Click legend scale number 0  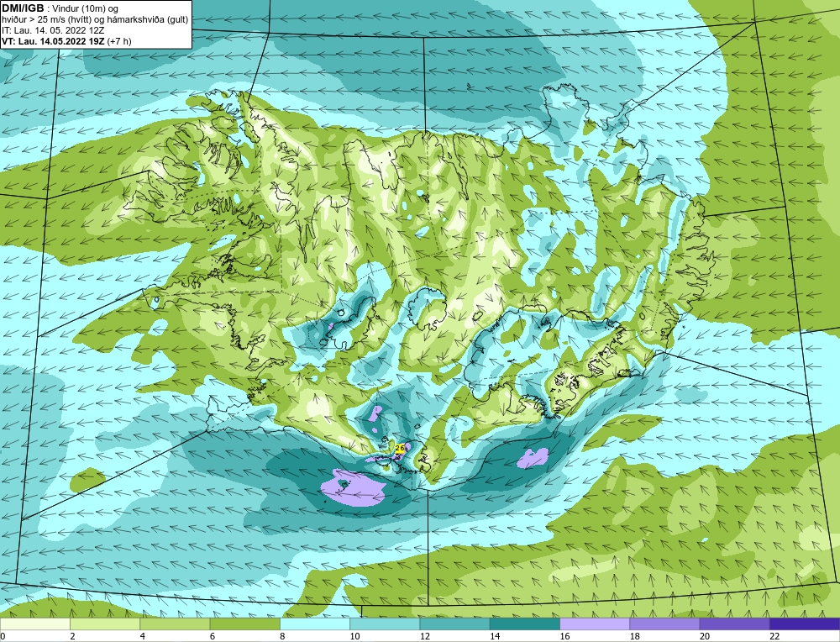(x=3, y=636)
